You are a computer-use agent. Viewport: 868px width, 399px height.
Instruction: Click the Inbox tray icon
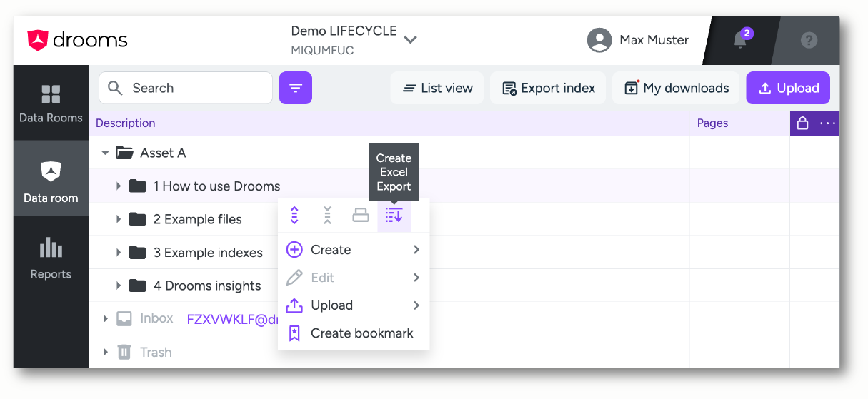(124, 319)
